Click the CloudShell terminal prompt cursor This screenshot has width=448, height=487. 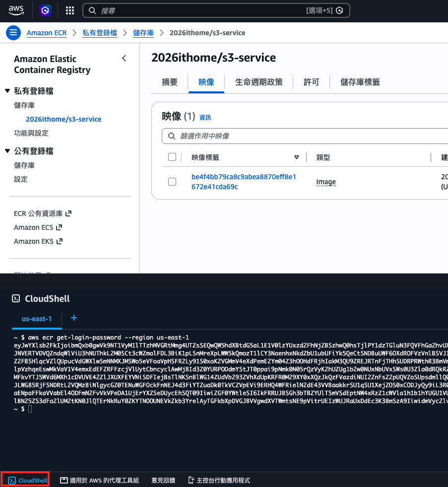click(x=30, y=409)
